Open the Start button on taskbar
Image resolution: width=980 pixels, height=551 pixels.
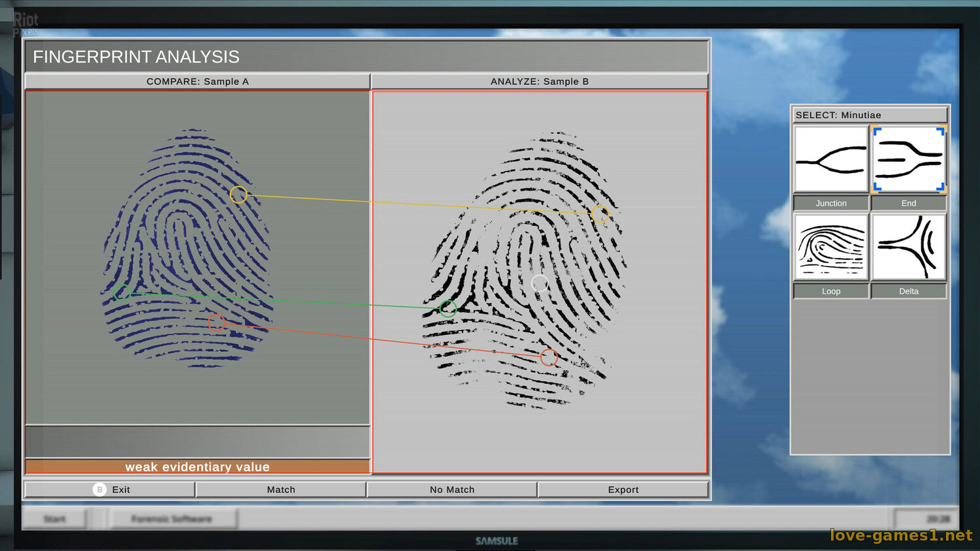[x=55, y=519]
